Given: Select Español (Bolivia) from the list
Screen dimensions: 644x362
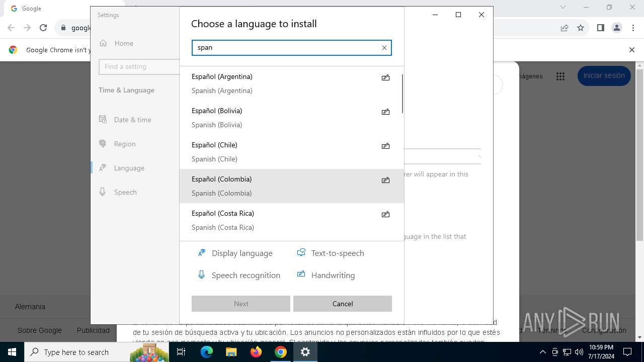Looking at the screenshot, I should click(291, 118).
